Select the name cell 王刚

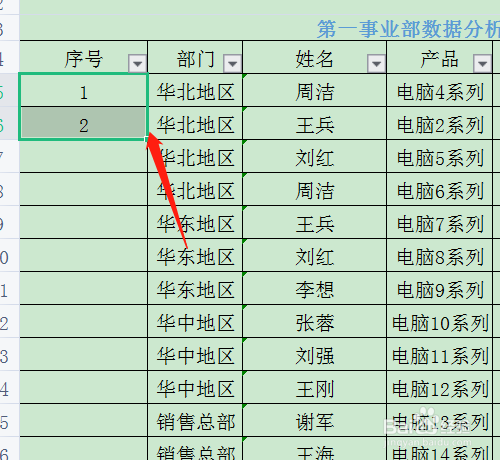pos(315,387)
